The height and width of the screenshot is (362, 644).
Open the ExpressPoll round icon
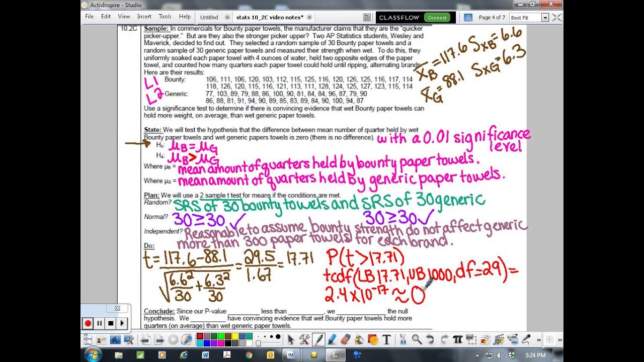pos(187,339)
